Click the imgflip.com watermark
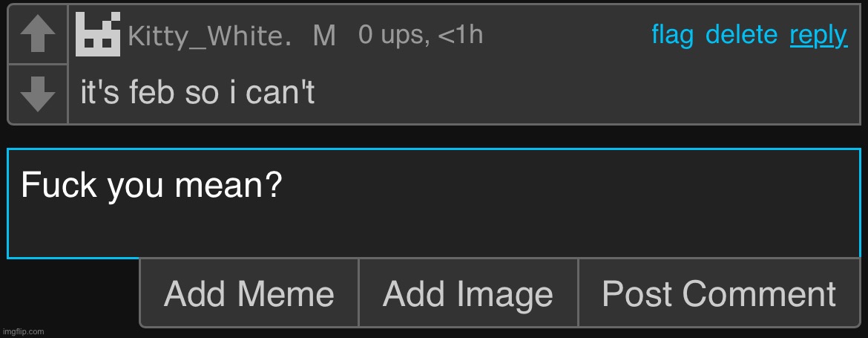The image size is (868, 338). [23, 331]
